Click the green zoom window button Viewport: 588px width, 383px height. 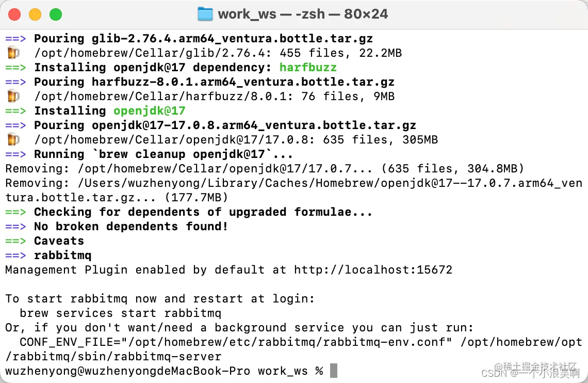(56, 14)
